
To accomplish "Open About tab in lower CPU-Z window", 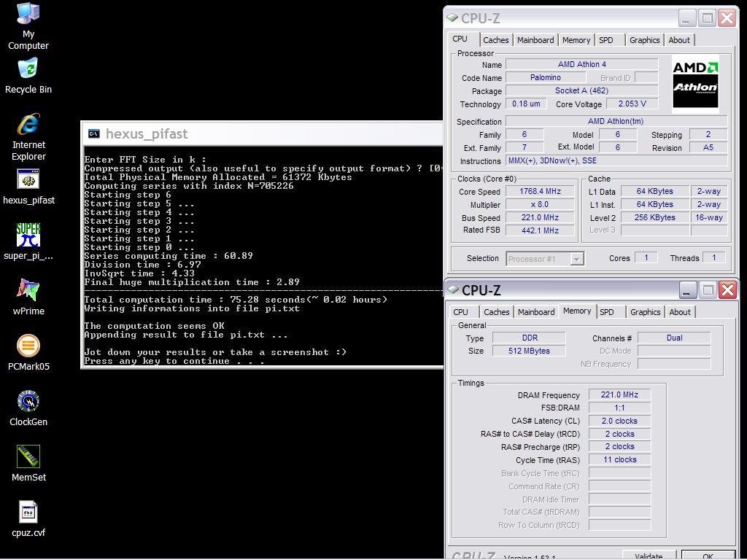I will pyautogui.click(x=679, y=312).
